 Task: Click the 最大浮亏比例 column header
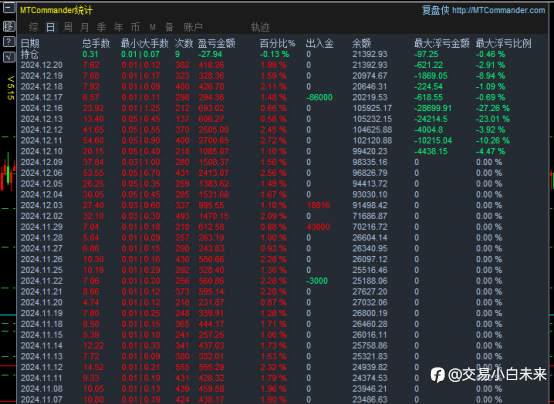(x=503, y=43)
